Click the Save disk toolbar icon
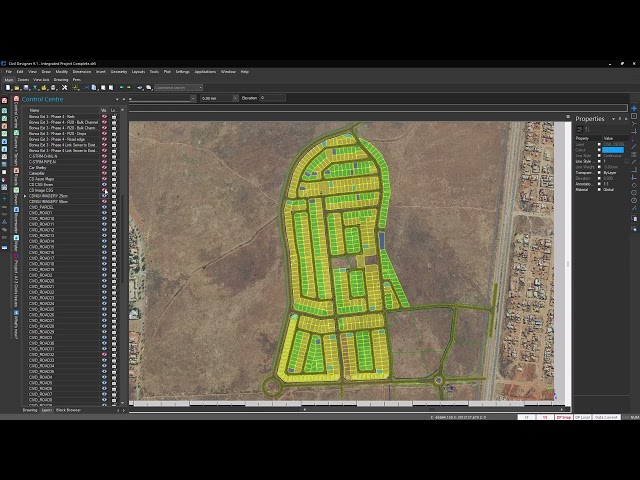The image size is (640, 480). click(x=26, y=87)
